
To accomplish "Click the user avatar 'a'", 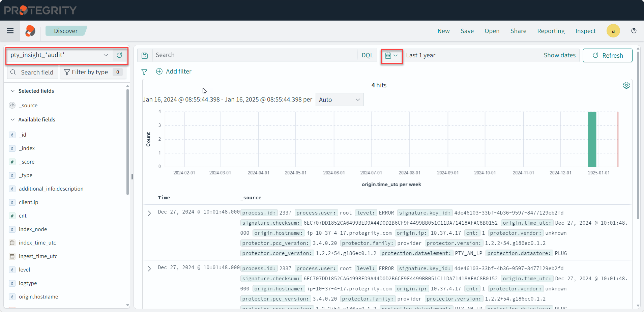I will point(613,31).
